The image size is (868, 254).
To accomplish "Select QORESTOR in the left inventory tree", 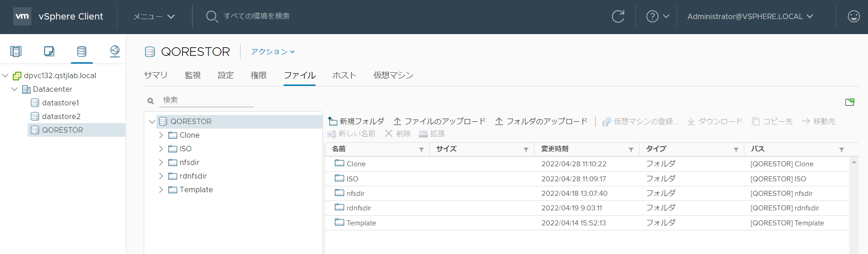I will click(62, 130).
